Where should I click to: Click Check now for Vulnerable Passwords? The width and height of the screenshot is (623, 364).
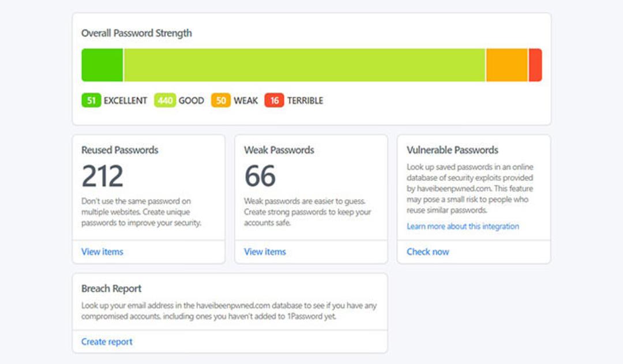pyautogui.click(x=428, y=252)
